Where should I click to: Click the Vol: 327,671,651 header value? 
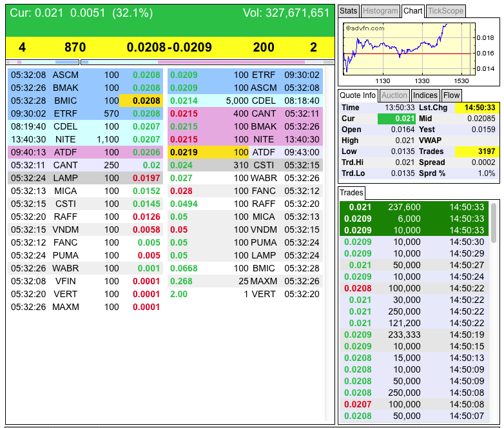(x=286, y=13)
